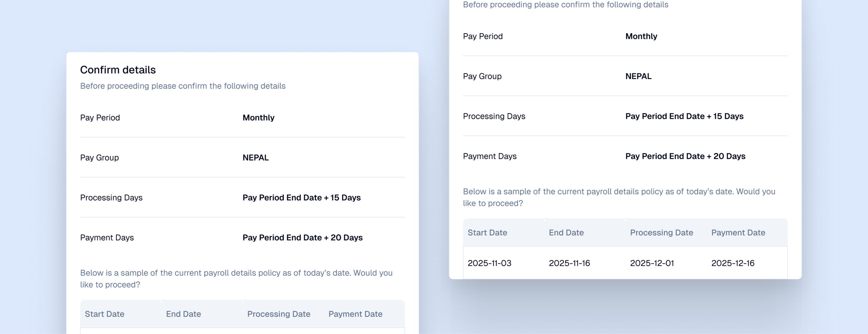Click End Date header in left card table
Image resolution: width=868 pixels, height=334 pixels.
(x=183, y=314)
